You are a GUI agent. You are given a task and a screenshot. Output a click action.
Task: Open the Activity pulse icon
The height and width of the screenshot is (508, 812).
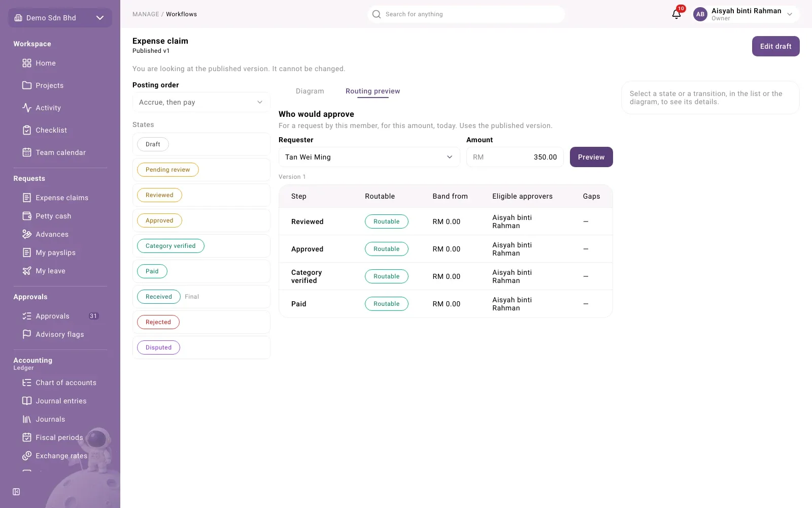tap(27, 108)
